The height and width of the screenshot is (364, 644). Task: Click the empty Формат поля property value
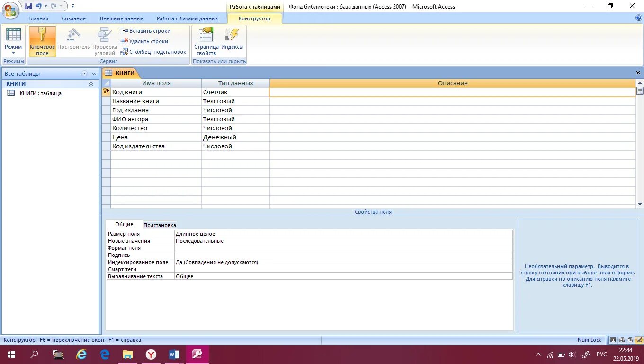(x=343, y=248)
